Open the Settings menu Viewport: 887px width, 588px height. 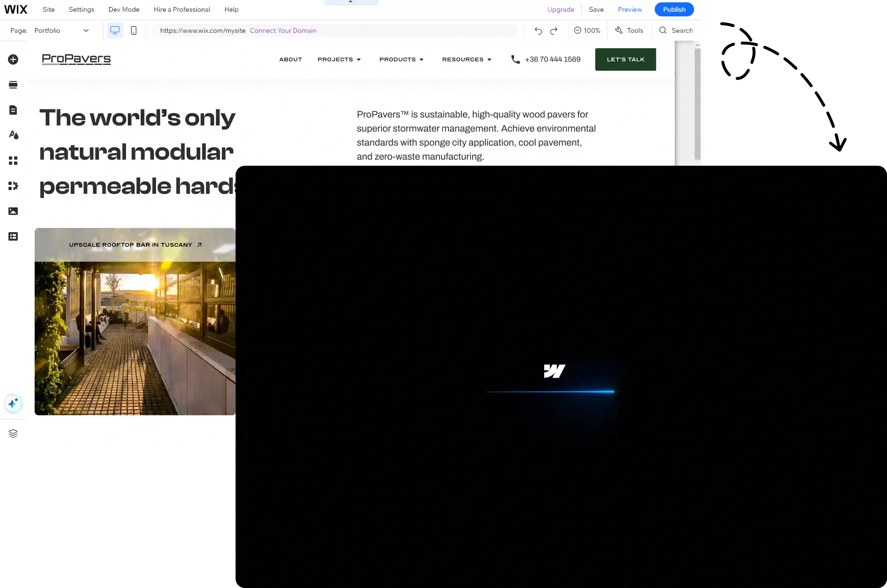pyautogui.click(x=81, y=9)
